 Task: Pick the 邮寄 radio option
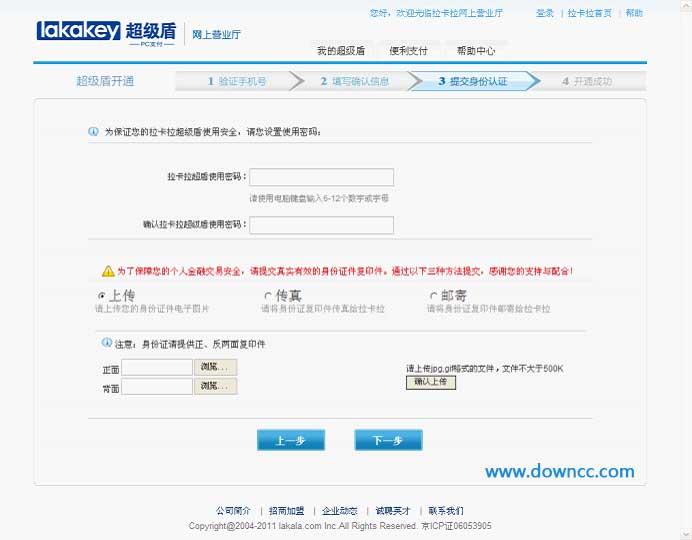pyautogui.click(x=433, y=296)
